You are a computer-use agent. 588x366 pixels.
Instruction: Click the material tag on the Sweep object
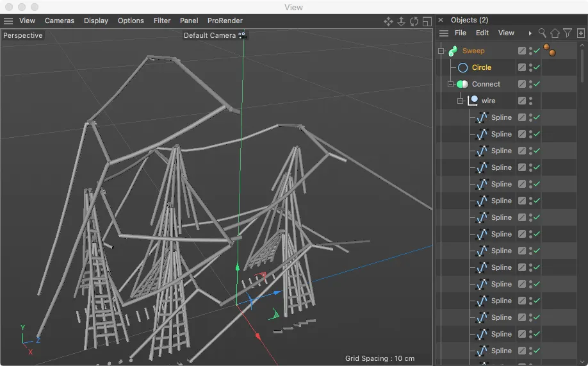pos(549,50)
